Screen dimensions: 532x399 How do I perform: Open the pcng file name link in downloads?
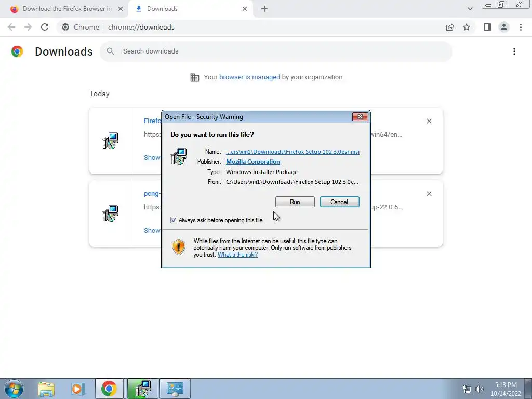152,193
